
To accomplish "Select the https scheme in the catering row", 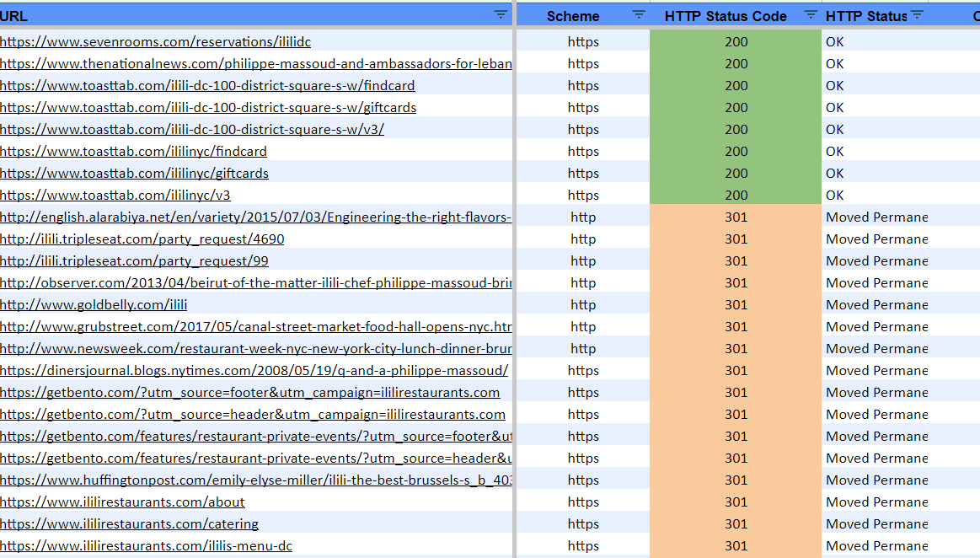I will point(583,523).
